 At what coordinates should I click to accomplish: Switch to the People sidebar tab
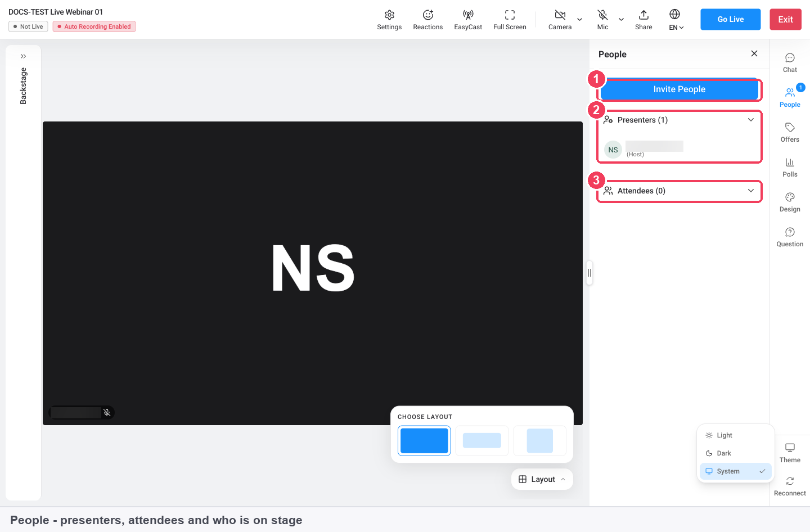pyautogui.click(x=790, y=98)
